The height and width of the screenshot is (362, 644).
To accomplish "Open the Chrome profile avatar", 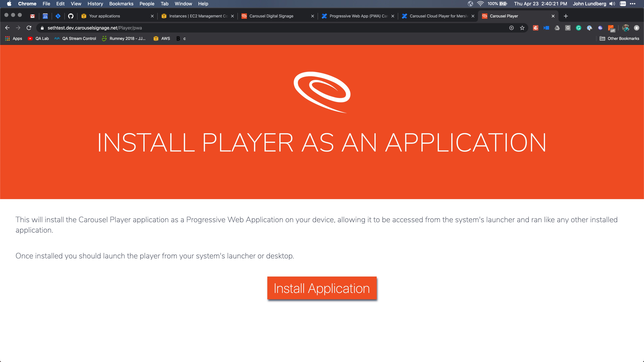I will coord(626,28).
